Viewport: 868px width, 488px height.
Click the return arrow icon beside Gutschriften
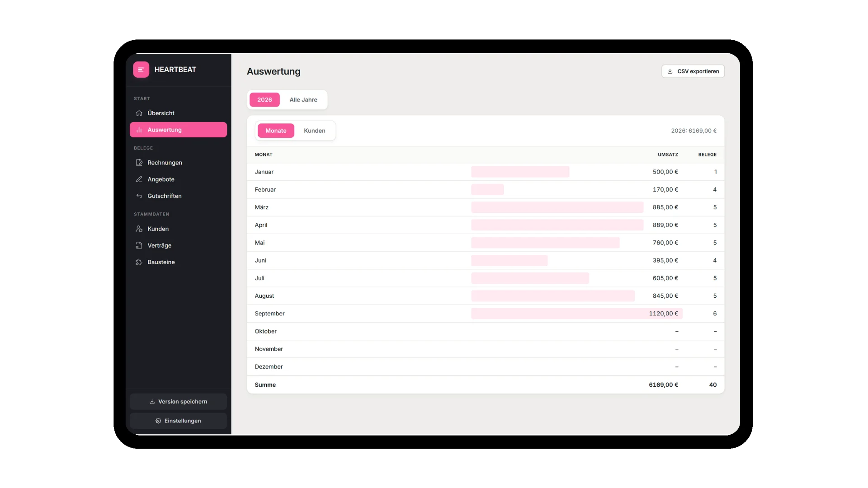click(x=139, y=196)
